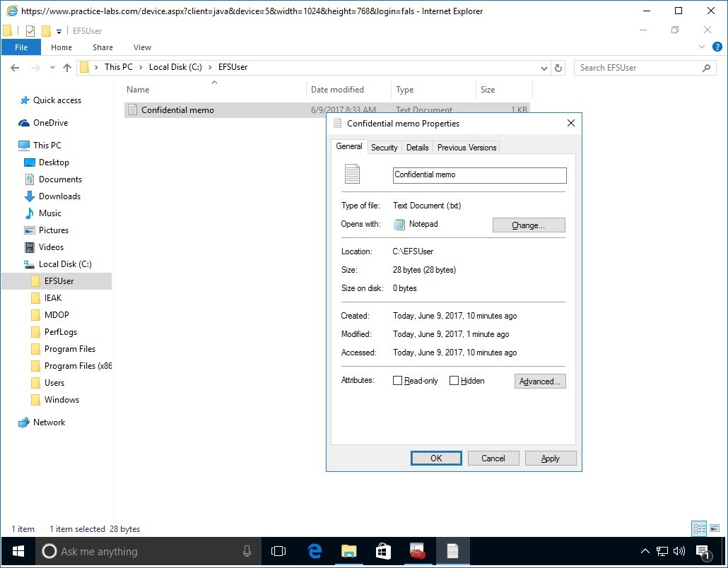Open File Explorer from the taskbar
The width and height of the screenshot is (728, 568).
click(x=348, y=552)
